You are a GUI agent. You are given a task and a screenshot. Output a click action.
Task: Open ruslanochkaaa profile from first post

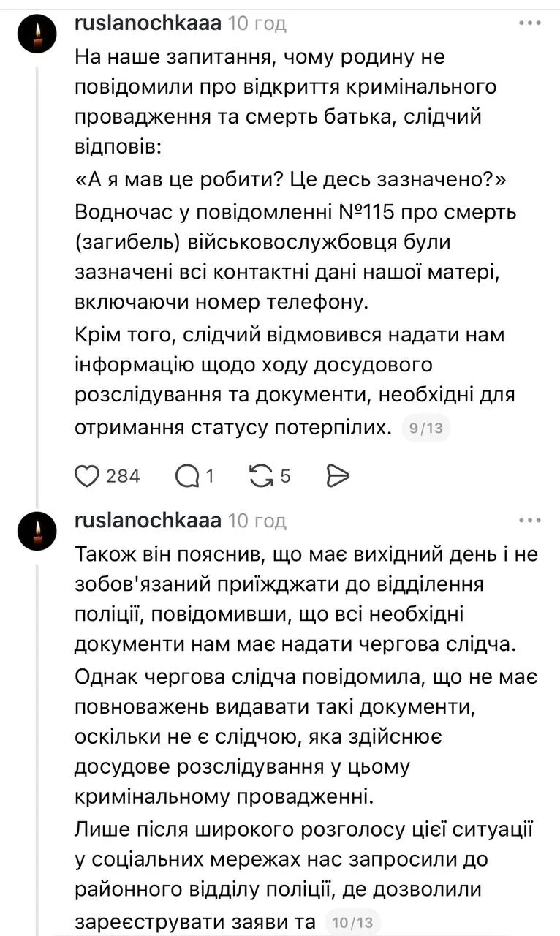coord(148,23)
